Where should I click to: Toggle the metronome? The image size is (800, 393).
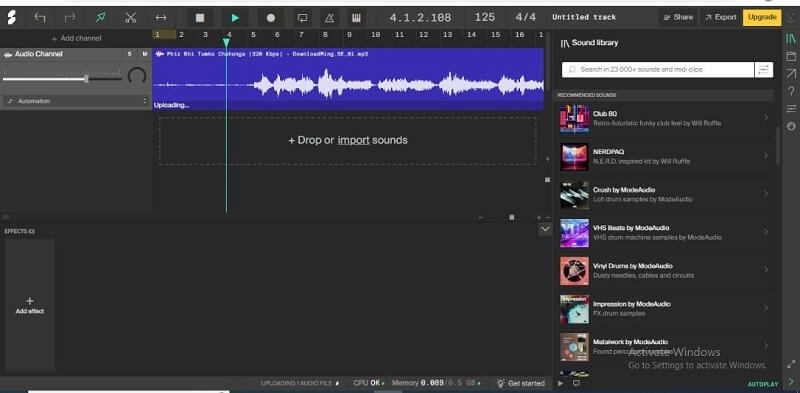330,18
